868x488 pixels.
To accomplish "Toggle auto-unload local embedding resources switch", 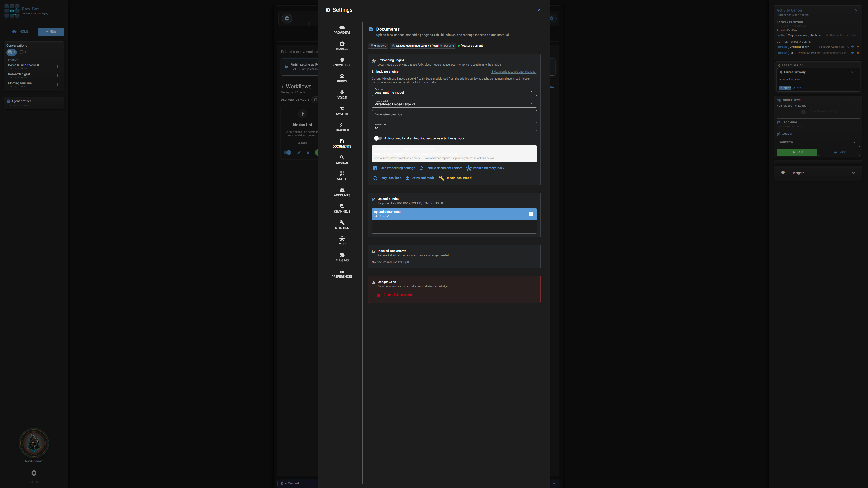I will point(377,138).
